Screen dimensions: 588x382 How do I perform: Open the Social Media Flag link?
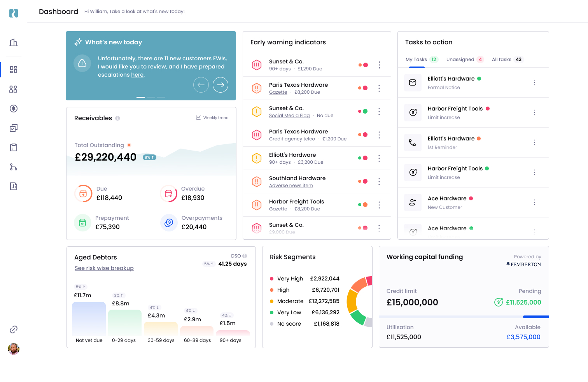click(x=289, y=116)
